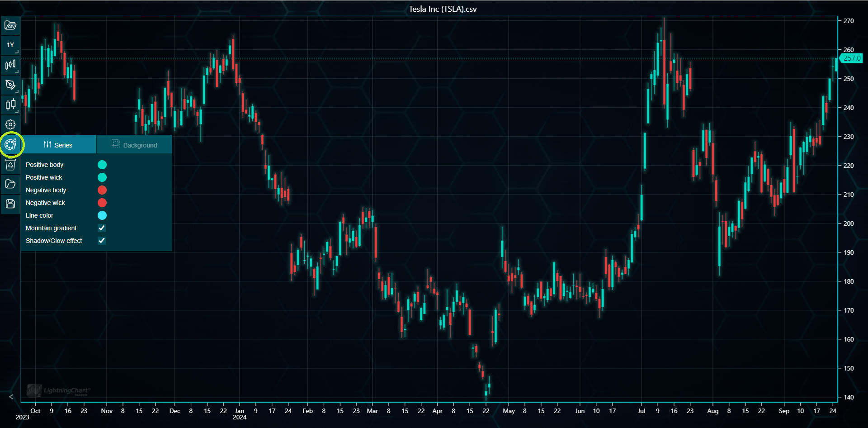Open the Positive body color swatch
This screenshot has height=428, width=868.
coord(102,165)
